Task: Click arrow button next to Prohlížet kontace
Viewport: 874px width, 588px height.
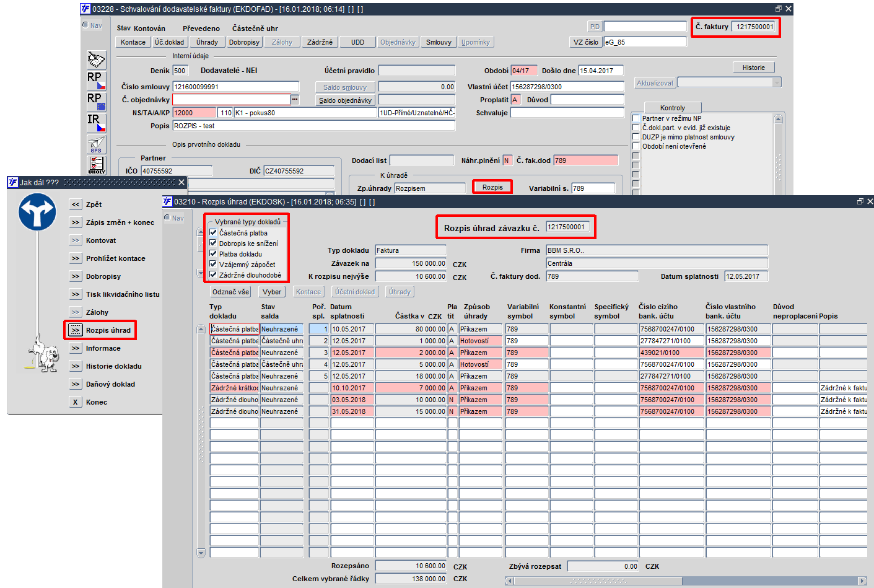Action: (76, 258)
